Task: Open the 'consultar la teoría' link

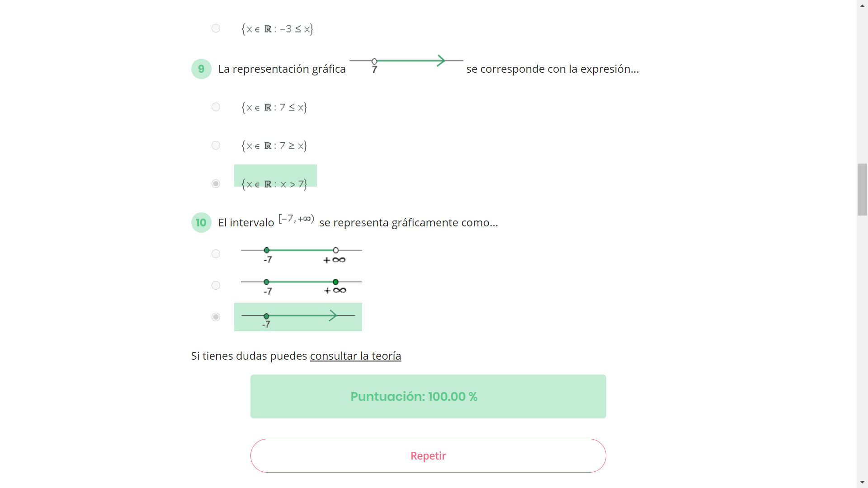Action: point(355,356)
